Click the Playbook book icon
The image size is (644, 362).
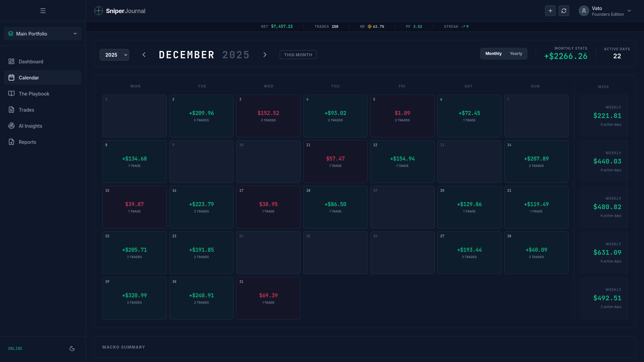pyautogui.click(x=11, y=94)
